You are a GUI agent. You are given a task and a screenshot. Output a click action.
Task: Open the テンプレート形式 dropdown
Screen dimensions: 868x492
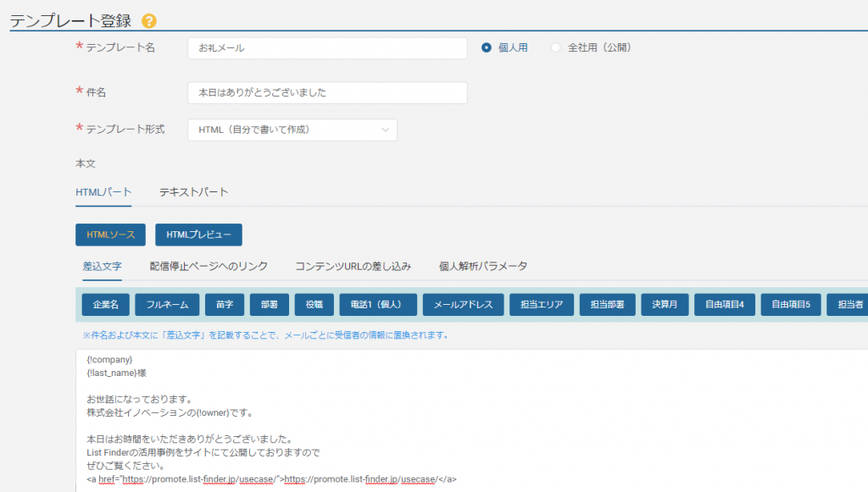[x=292, y=130]
